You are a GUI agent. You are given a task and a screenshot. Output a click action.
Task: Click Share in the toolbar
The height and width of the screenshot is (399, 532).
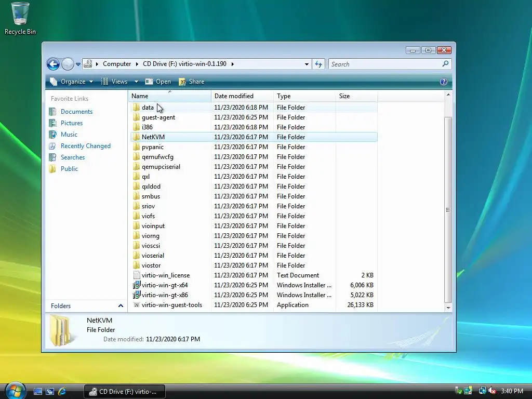(x=192, y=82)
